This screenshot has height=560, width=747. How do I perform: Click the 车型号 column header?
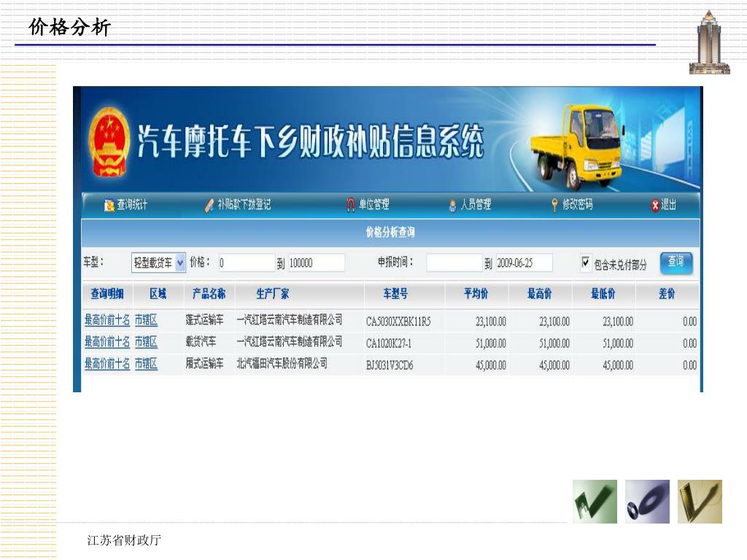coord(395,294)
